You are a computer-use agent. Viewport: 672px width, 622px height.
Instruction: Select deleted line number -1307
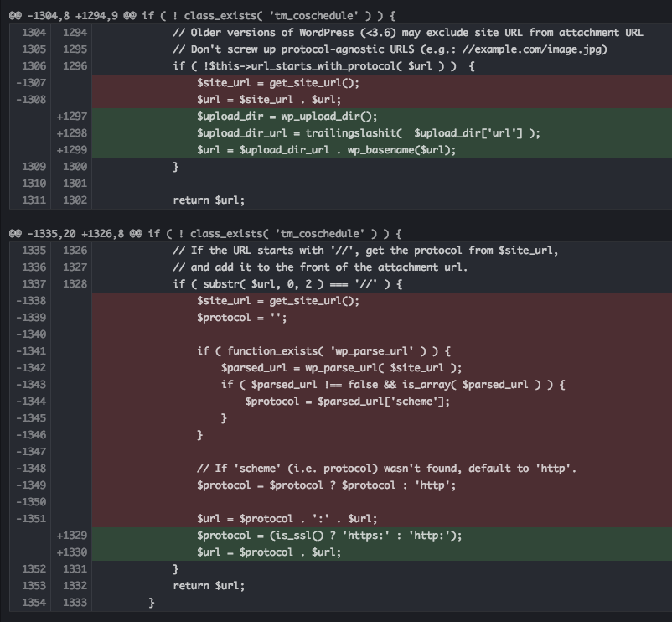30,83
